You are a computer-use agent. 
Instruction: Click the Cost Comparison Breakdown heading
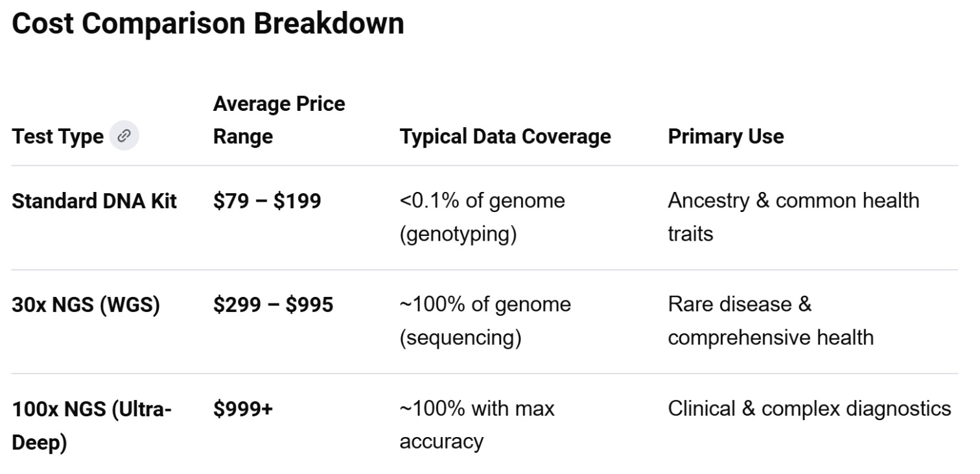click(x=208, y=24)
